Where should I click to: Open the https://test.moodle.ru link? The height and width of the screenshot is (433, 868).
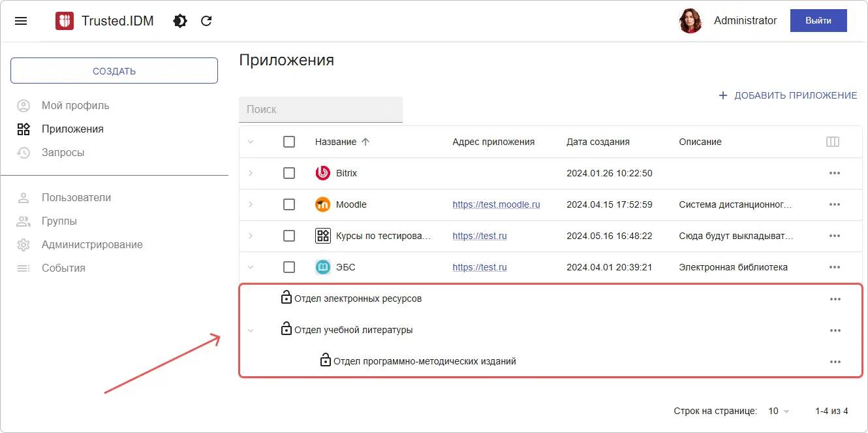coord(497,204)
